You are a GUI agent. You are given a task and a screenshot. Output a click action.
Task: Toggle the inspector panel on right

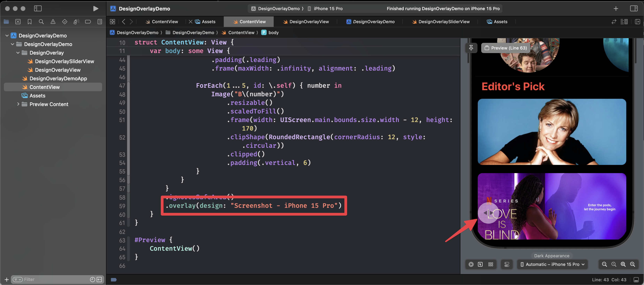pyautogui.click(x=634, y=9)
